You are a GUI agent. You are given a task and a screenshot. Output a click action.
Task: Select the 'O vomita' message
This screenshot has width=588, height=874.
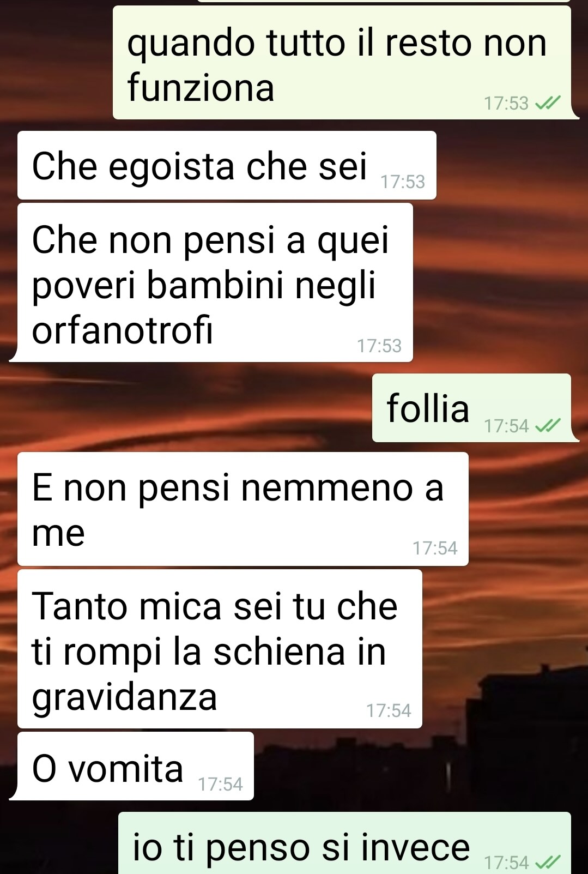coord(136,766)
